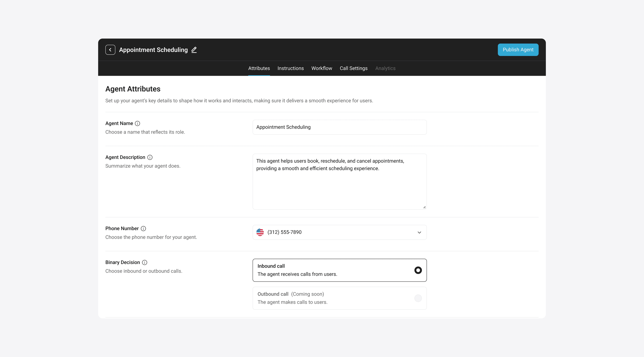Click 'The agent receives calls from users.'
Image resolution: width=644 pixels, height=357 pixels.
[297, 274]
